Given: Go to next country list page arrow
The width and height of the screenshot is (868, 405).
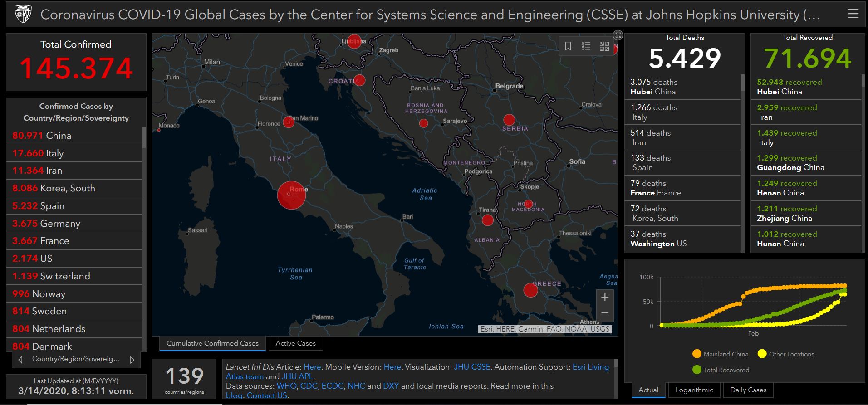Looking at the screenshot, I should coord(132,360).
